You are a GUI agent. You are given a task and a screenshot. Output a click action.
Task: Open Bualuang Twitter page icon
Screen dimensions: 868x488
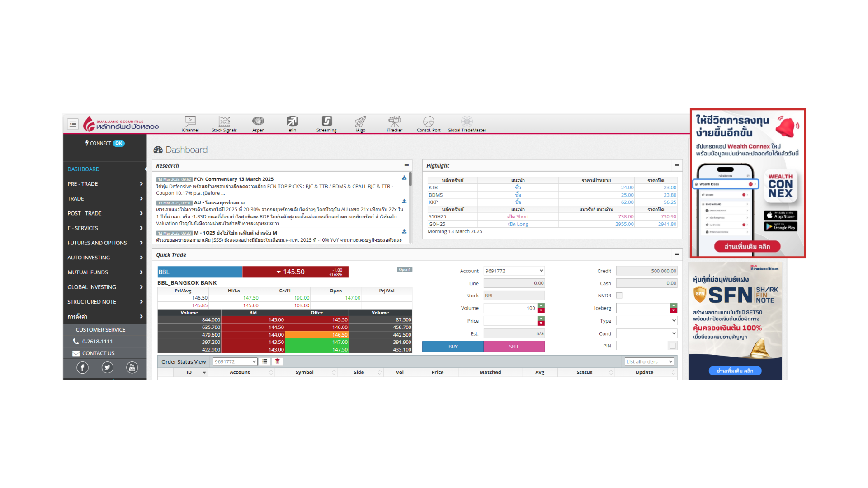[x=107, y=368]
